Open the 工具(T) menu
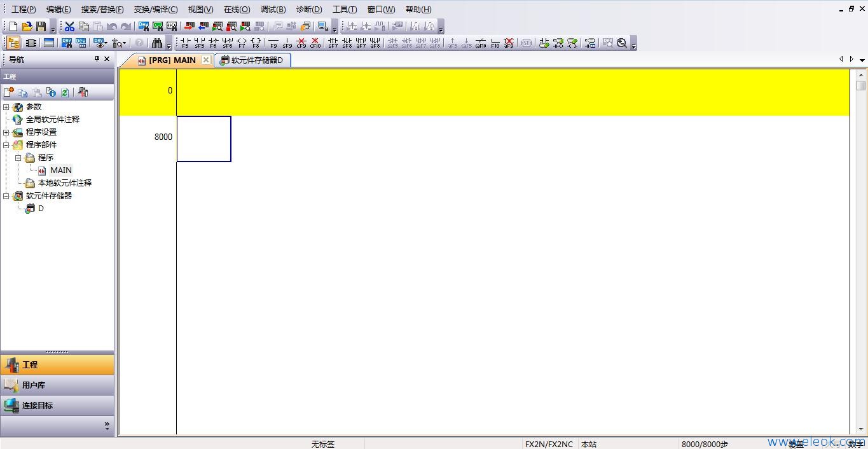The image size is (868, 449). [345, 10]
